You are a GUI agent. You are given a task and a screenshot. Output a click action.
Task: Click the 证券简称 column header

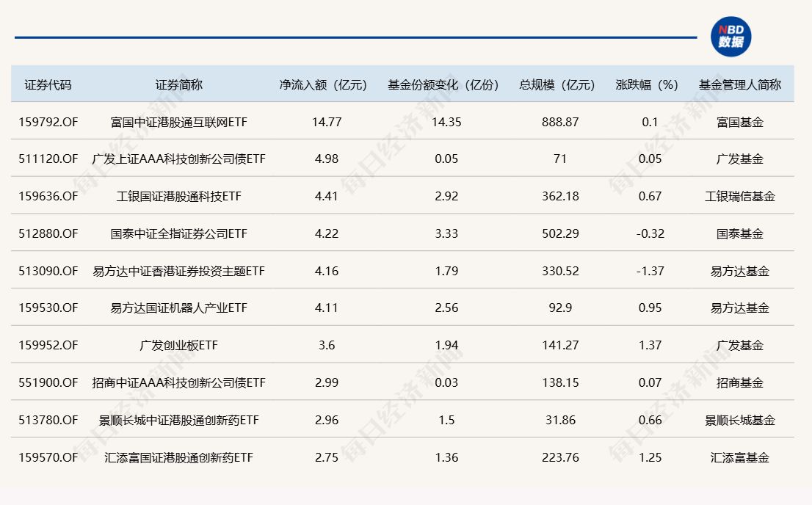[x=178, y=84]
